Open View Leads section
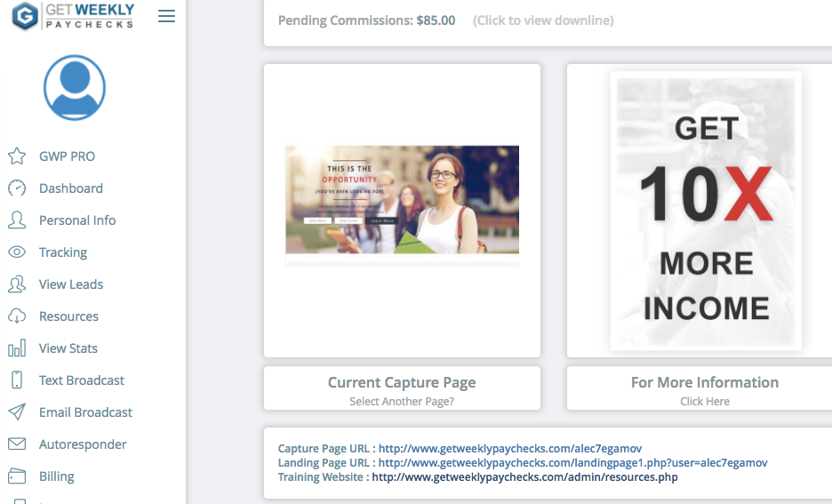 pos(71,284)
